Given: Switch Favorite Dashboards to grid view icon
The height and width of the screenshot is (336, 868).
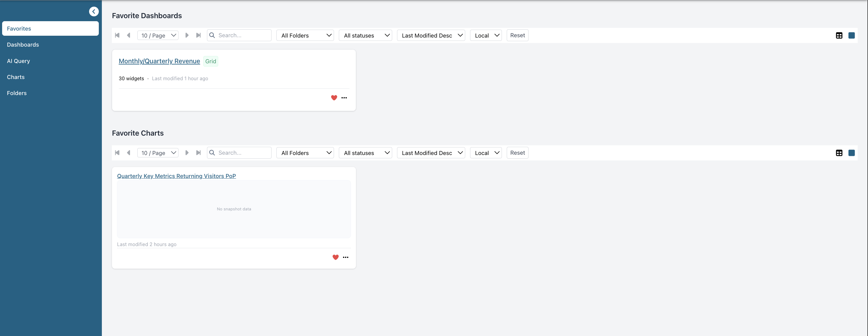Looking at the screenshot, I should pyautogui.click(x=839, y=35).
